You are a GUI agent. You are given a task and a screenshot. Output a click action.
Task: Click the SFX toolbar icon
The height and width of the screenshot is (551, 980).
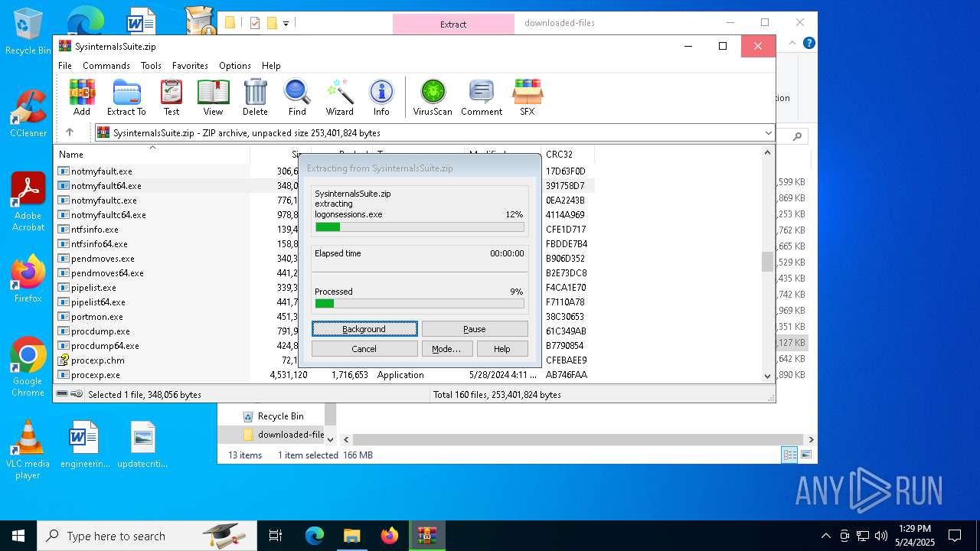click(528, 97)
